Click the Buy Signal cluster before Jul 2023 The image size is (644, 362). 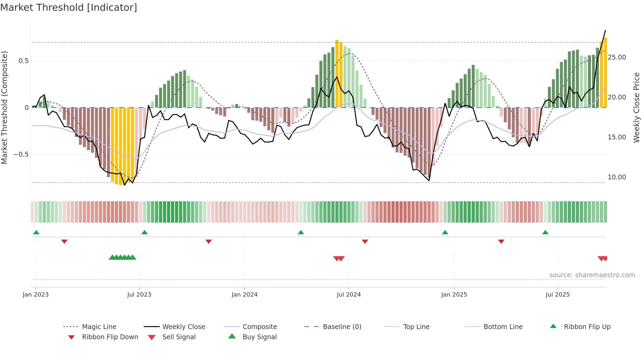[x=122, y=257]
